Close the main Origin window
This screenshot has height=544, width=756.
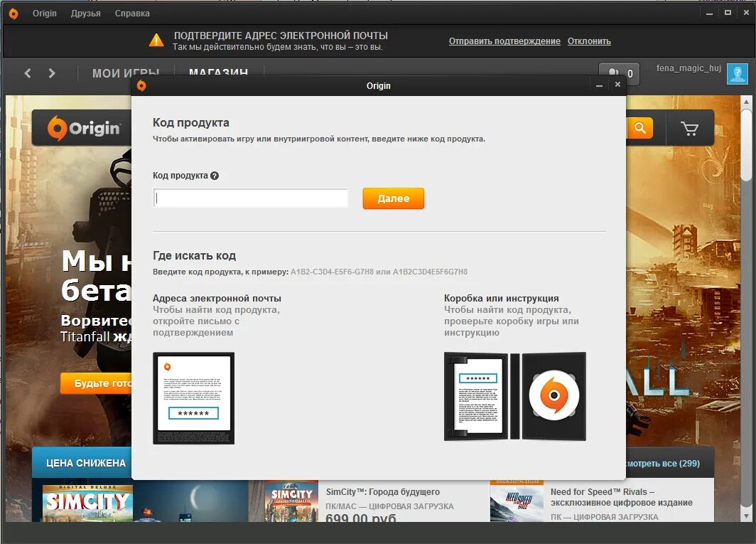pyautogui.click(x=746, y=13)
